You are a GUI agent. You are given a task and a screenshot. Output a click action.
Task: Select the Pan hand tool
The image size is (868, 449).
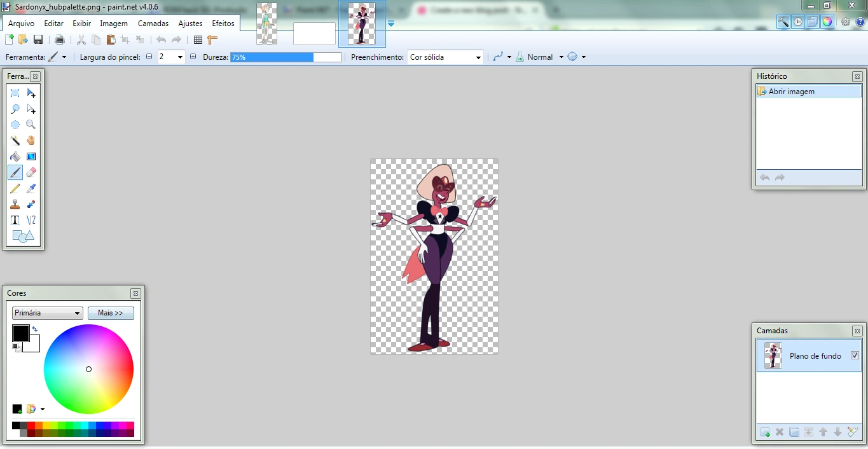(x=31, y=141)
